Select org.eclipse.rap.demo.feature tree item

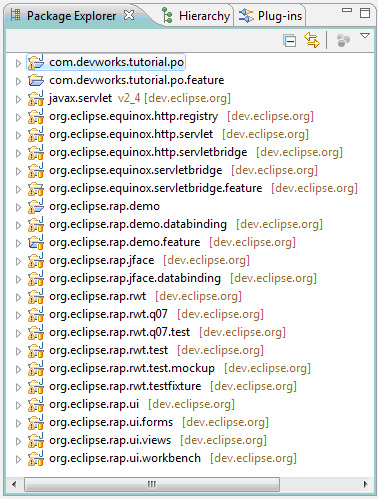tap(172, 242)
